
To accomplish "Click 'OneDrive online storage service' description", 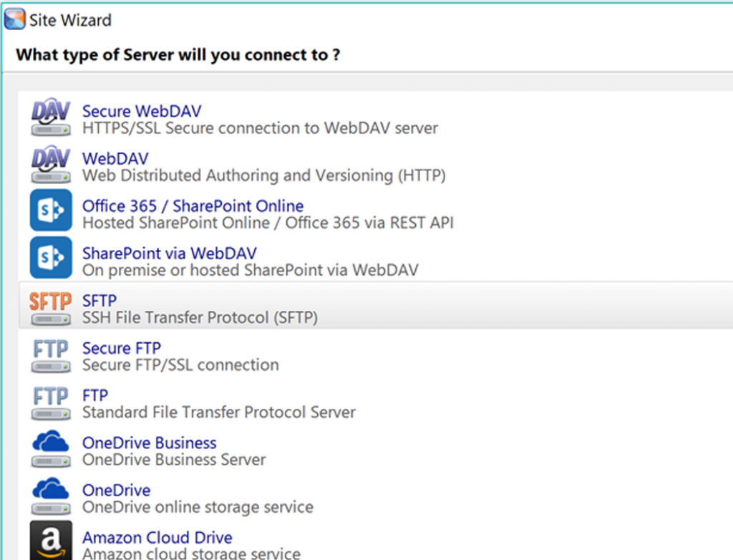I will [x=198, y=507].
